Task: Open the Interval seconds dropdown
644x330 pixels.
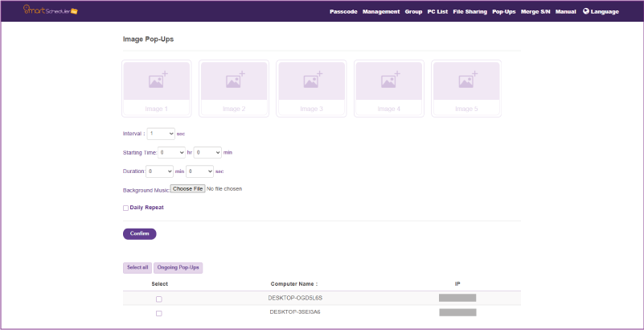Action: click(x=161, y=133)
